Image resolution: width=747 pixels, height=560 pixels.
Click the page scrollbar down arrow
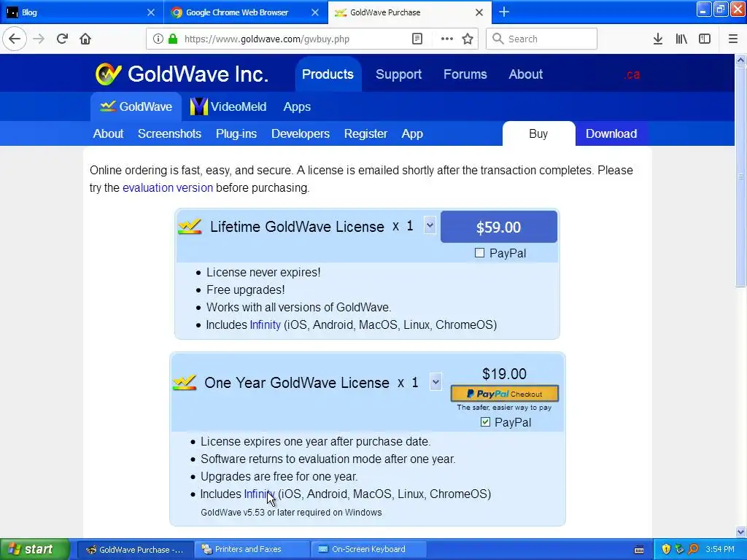click(x=741, y=532)
